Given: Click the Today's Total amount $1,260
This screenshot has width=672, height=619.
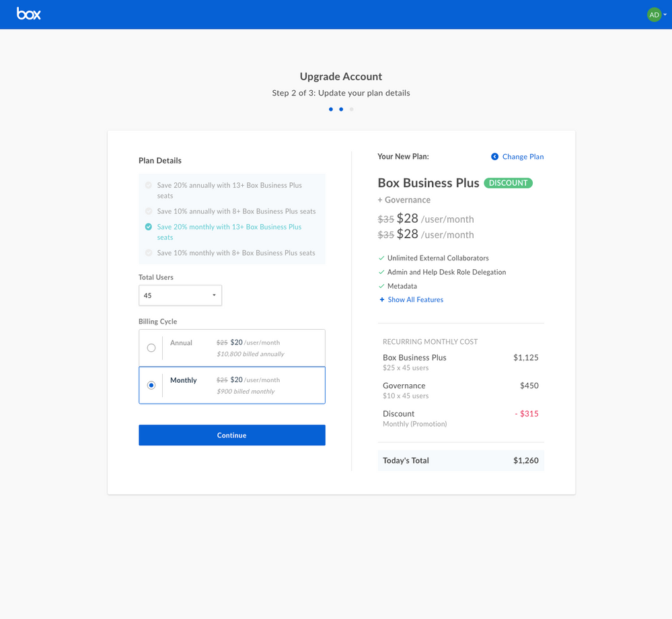Looking at the screenshot, I should click(x=526, y=460).
